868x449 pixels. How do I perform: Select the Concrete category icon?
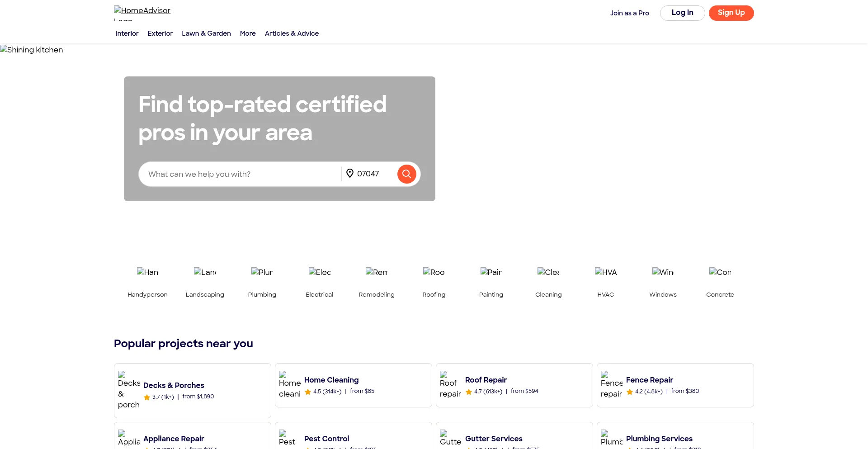pyautogui.click(x=720, y=272)
